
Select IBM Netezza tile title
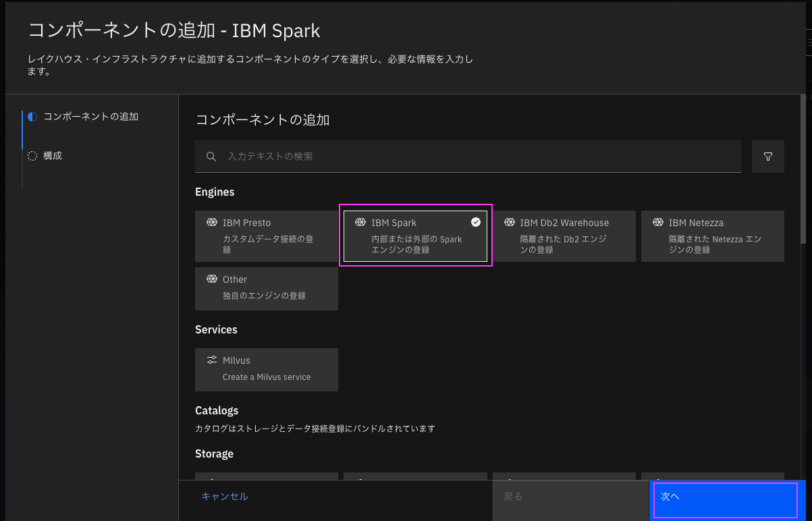[x=696, y=223]
